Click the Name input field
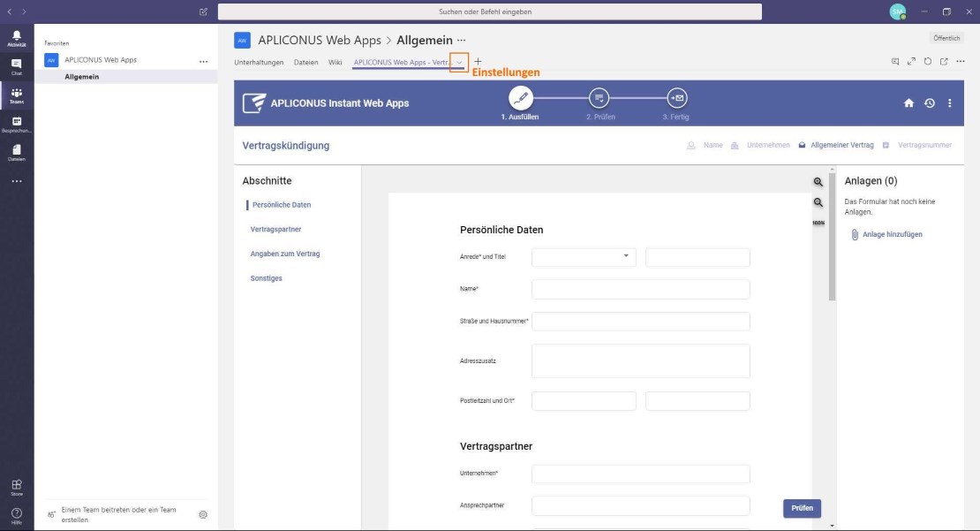 pyautogui.click(x=641, y=289)
